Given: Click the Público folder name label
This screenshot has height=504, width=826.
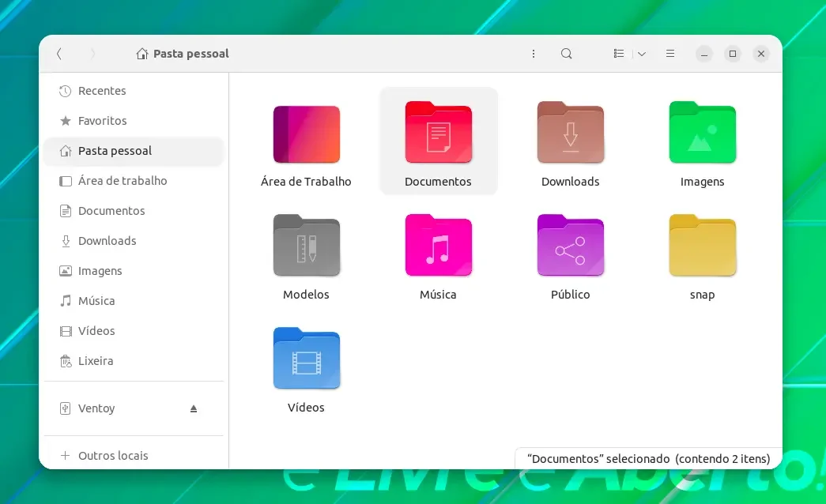Looking at the screenshot, I should tap(571, 295).
